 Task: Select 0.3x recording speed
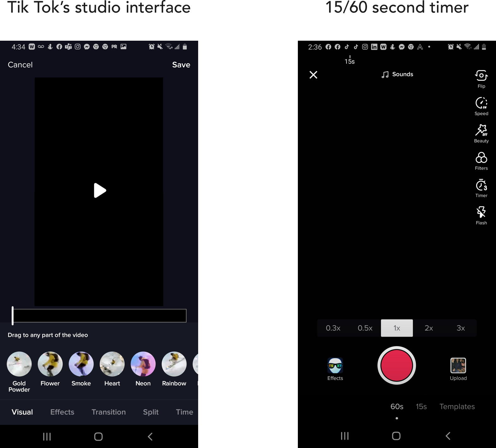[x=333, y=328]
